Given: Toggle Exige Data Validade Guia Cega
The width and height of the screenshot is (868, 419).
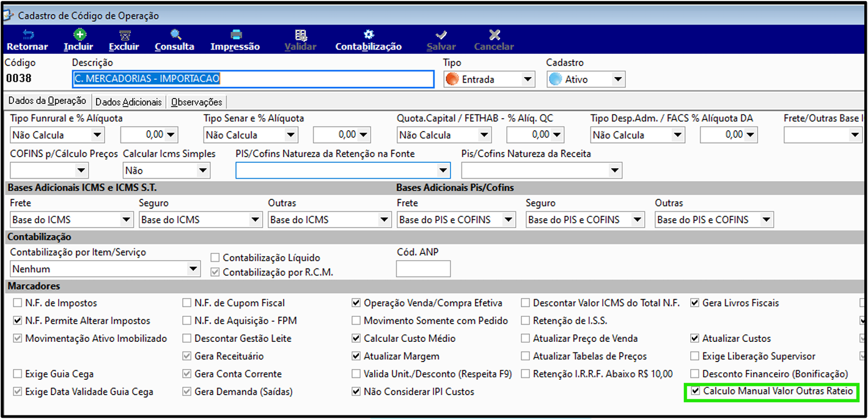Looking at the screenshot, I should tap(17, 391).
